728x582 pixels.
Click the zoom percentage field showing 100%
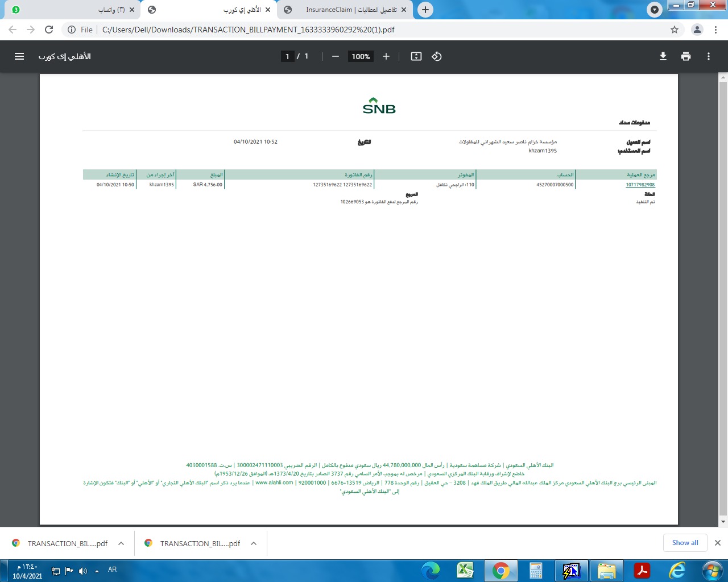[x=361, y=56]
